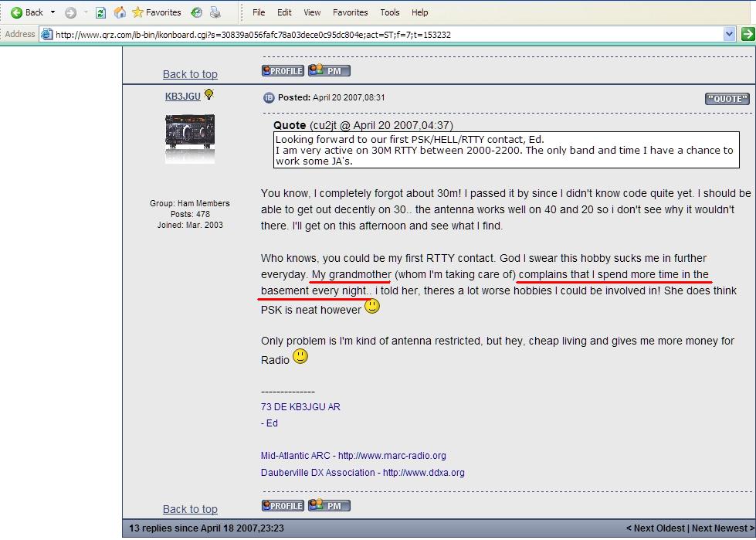
Task: Refresh the page with the Refresh icon
Action: tap(100, 13)
